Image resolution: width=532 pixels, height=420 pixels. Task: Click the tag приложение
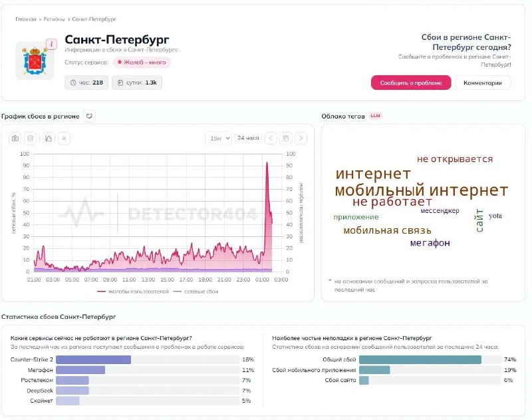tap(356, 217)
